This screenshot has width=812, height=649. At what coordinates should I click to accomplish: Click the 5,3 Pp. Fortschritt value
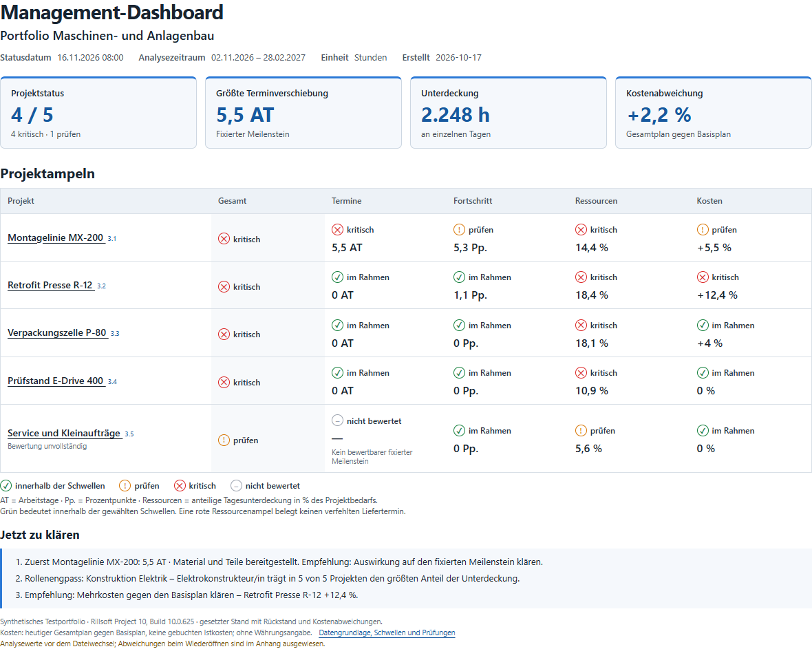click(x=470, y=248)
